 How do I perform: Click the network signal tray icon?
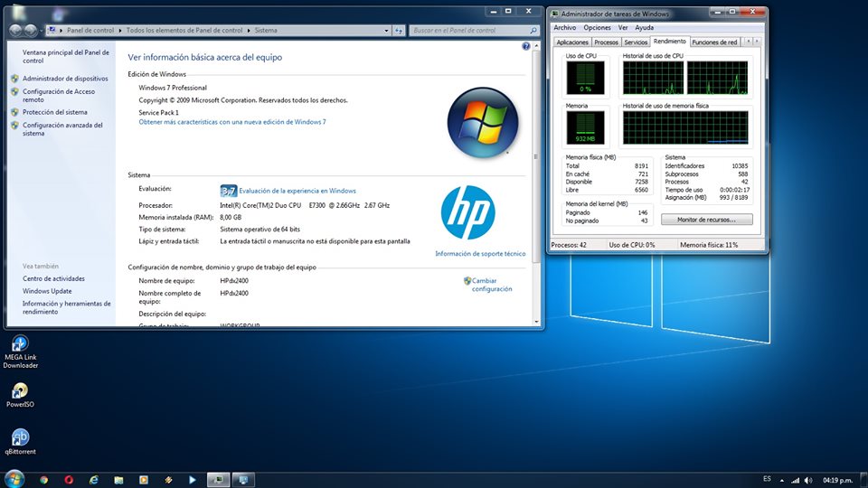click(796, 480)
